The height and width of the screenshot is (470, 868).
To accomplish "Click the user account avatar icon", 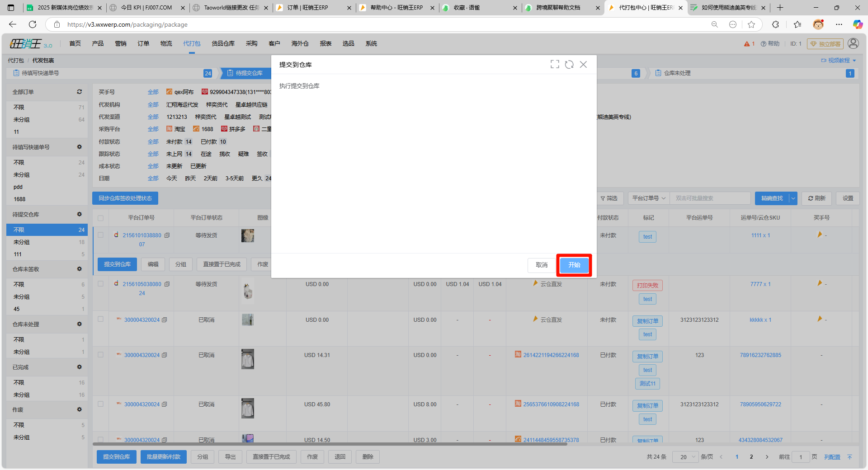I will (x=853, y=43).
